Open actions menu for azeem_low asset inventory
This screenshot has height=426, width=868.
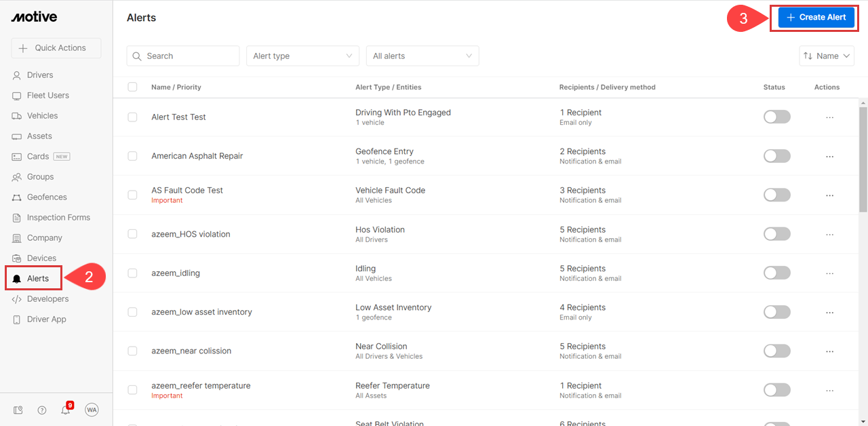[x=829, y=312]
